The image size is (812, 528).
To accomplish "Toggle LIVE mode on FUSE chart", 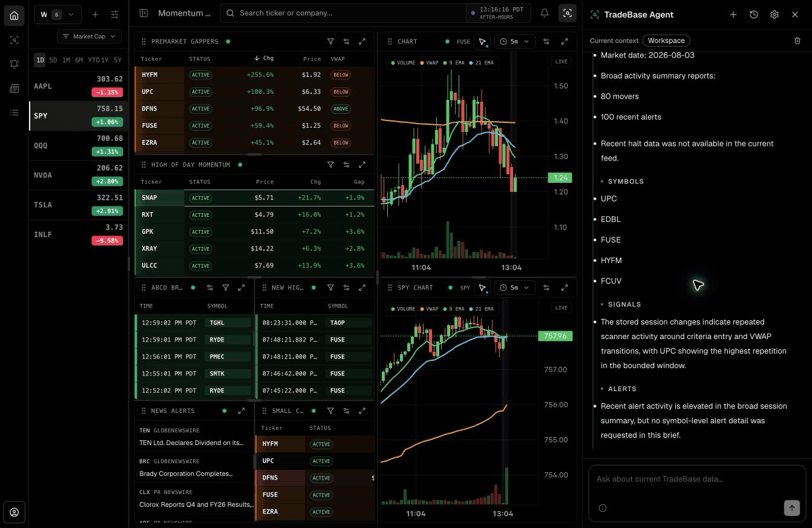I will pyautogui.click(x=562, y=62).
